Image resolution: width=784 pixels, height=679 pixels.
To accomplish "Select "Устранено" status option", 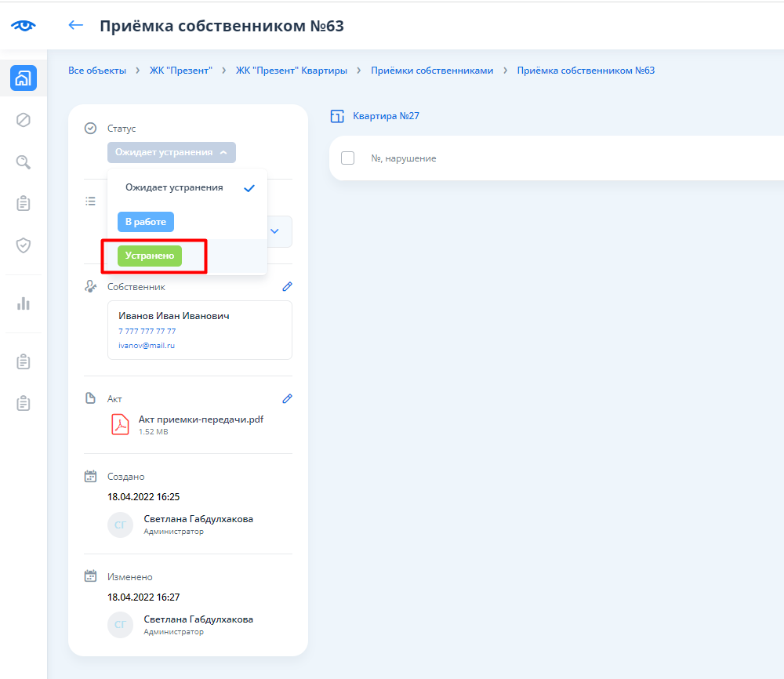I will coord(149,256).
